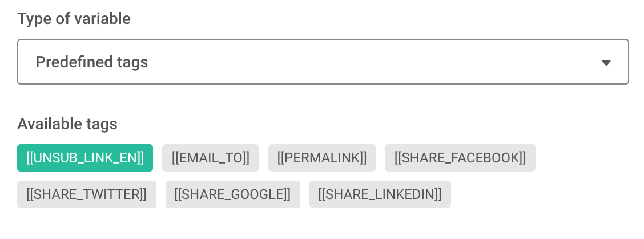The image size is (644, 239).
Task: Select the [[SHARE_TWITTER]] tag
Action: [x=87, y=194]
